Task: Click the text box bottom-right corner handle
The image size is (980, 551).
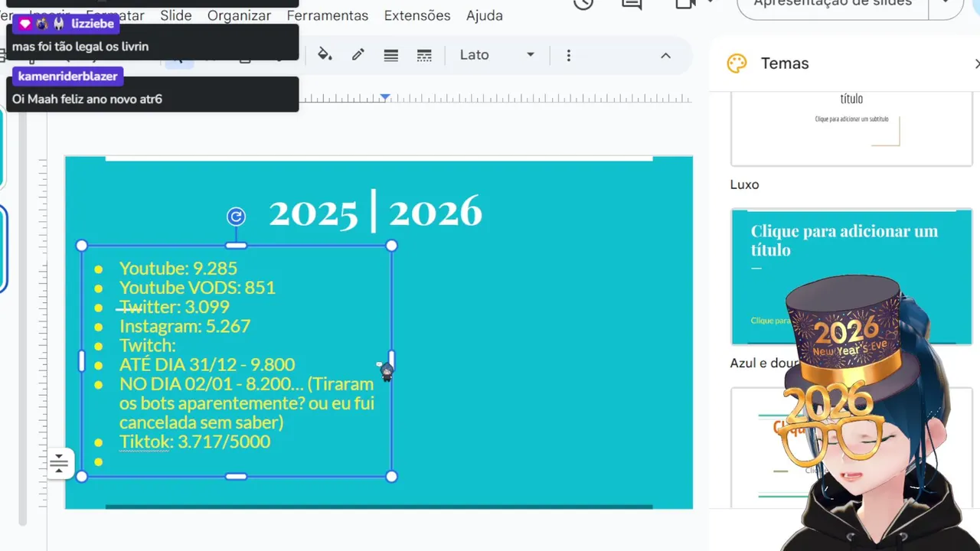Action: tap(391, 477)
